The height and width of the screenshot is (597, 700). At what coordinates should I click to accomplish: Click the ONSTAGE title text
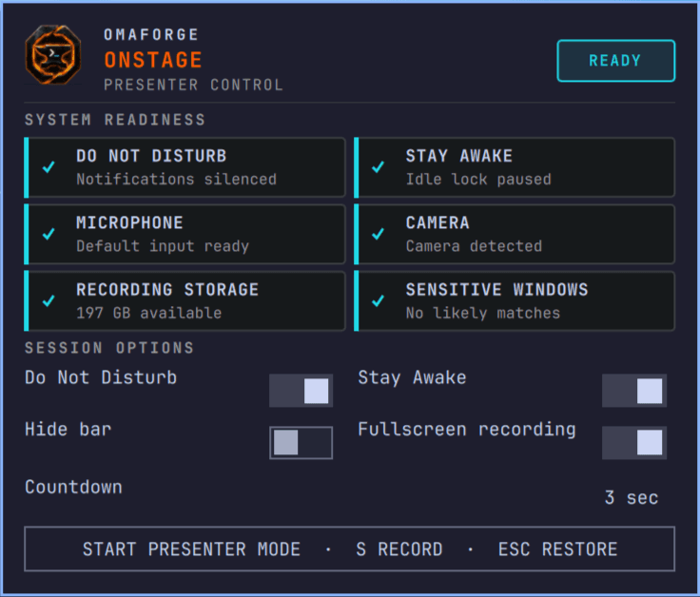click(153, 60)
